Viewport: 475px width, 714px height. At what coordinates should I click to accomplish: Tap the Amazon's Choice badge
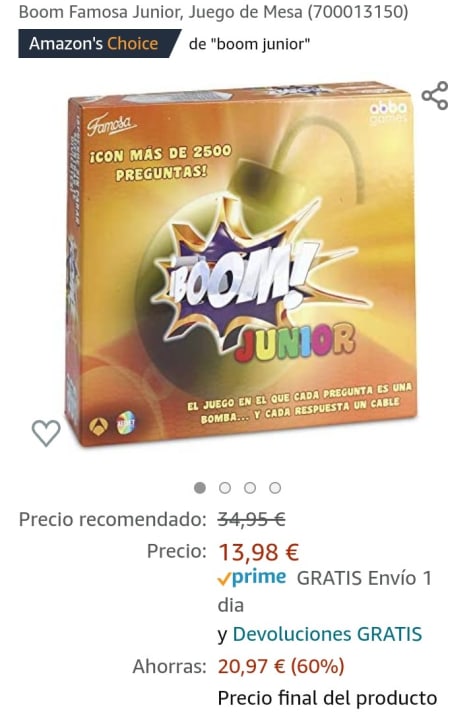click(x=100, y=44)
